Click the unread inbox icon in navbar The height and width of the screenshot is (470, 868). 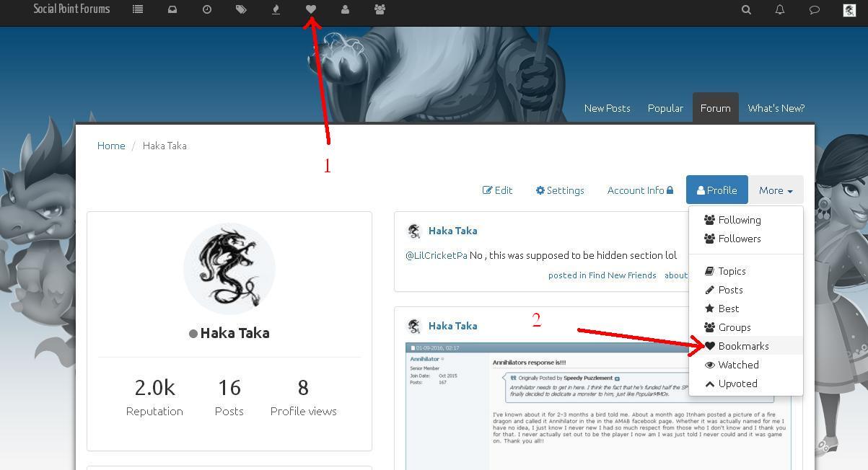click(172, 9)
